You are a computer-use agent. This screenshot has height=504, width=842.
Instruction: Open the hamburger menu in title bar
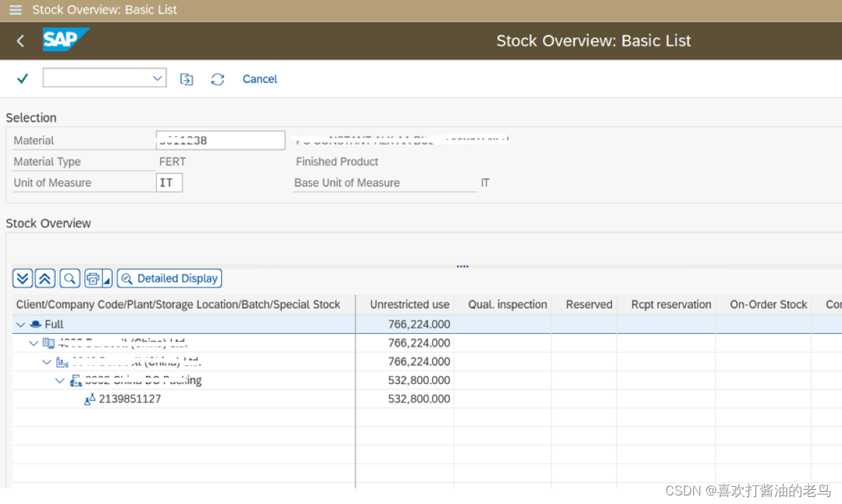tap(16, 10)
